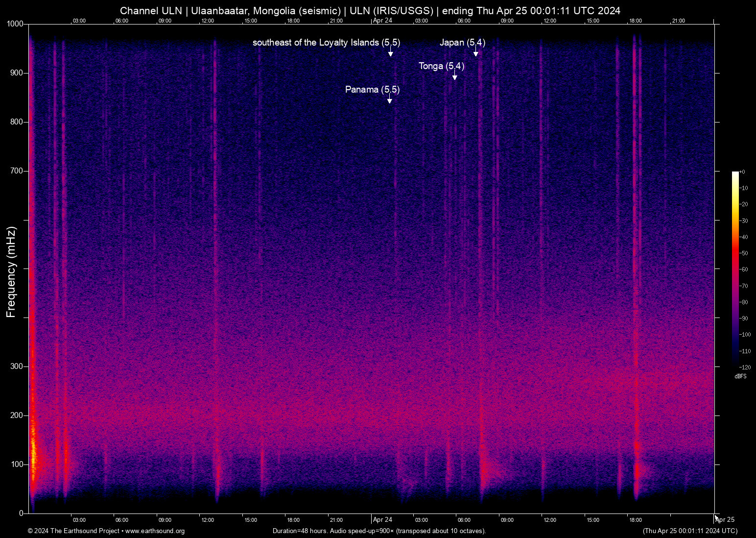Click the 2024 Earthsound Project copyright text

[73, 531]
